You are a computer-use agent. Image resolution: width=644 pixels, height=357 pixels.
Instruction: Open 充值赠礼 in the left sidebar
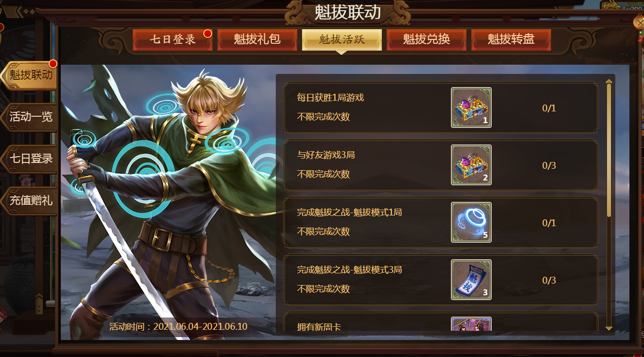coord(29,201)
